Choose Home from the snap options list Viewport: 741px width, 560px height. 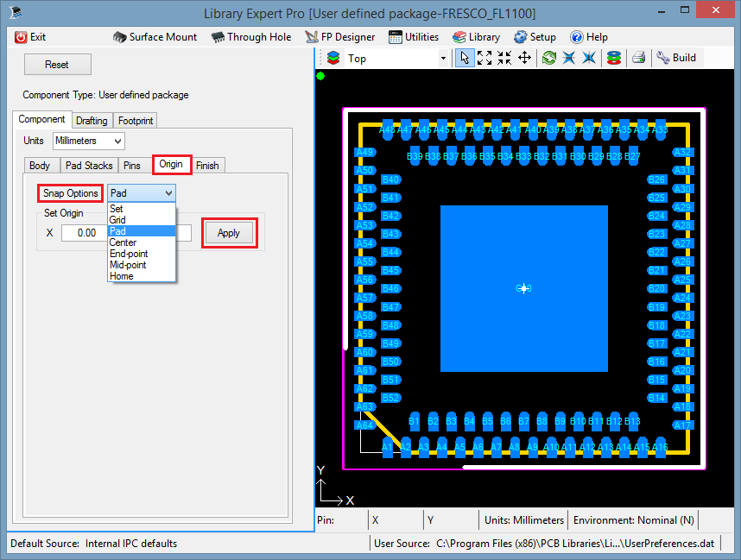[x=142, y=277]
